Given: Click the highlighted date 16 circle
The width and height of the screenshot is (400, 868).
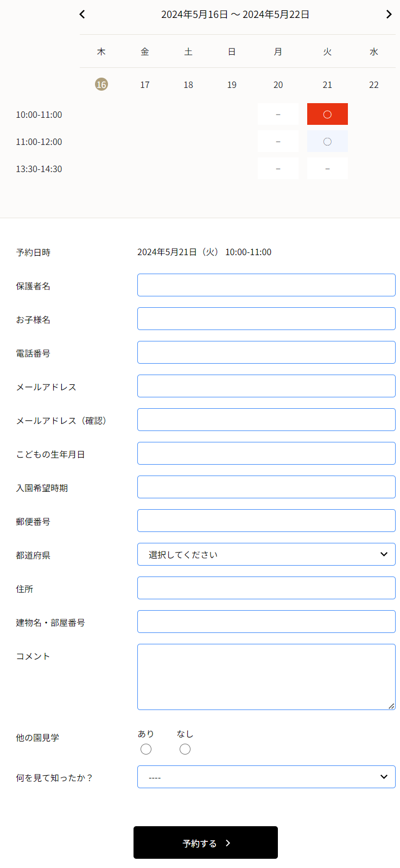Looking at the screenshot, I should tap(101, 84).
